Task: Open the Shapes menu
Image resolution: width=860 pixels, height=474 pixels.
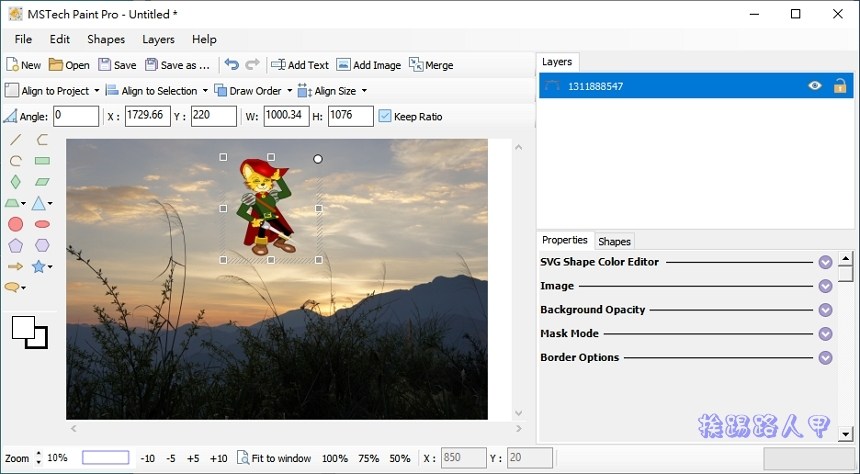Action: coord(106,39)
